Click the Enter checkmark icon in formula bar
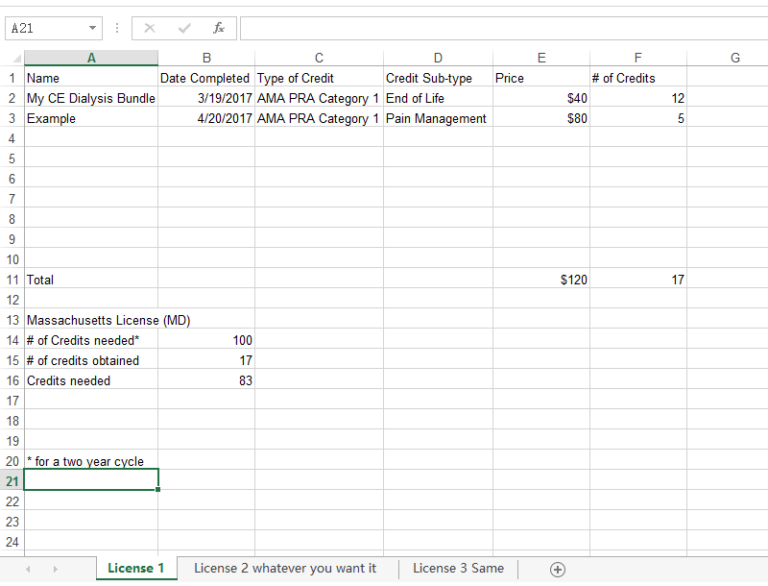Viewport: 768px width, 586px height. 184,28
